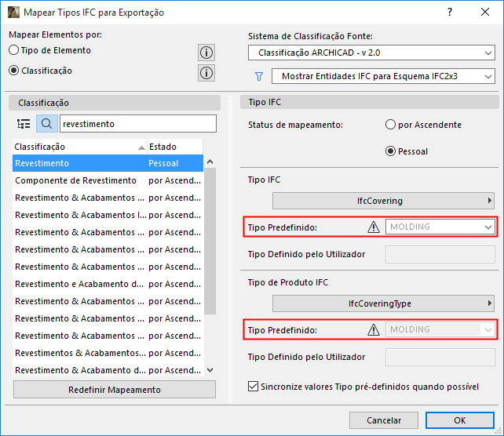
Task: Open Sistema de Classificação Fonte dropdown
Action: tap(371, 53)
